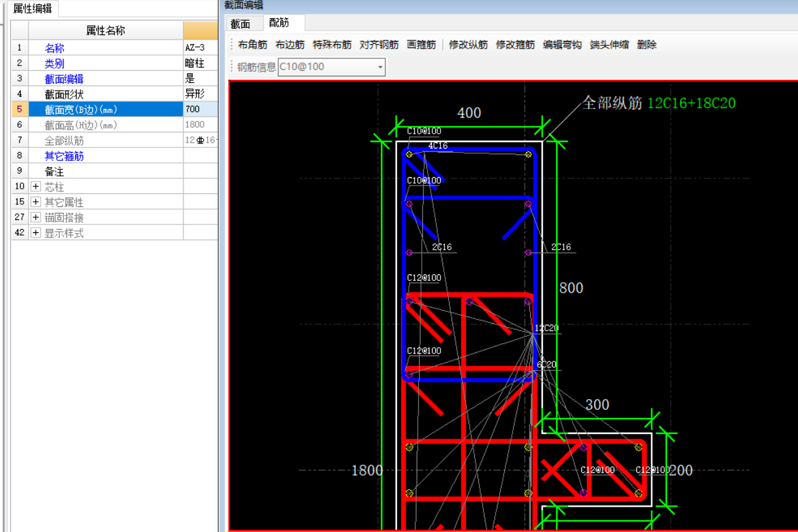Image resolution: width=798 pixels, height=532 pixels.
Task: Click the 布边筋 toolbar button
Action: (x=290, y=45)
